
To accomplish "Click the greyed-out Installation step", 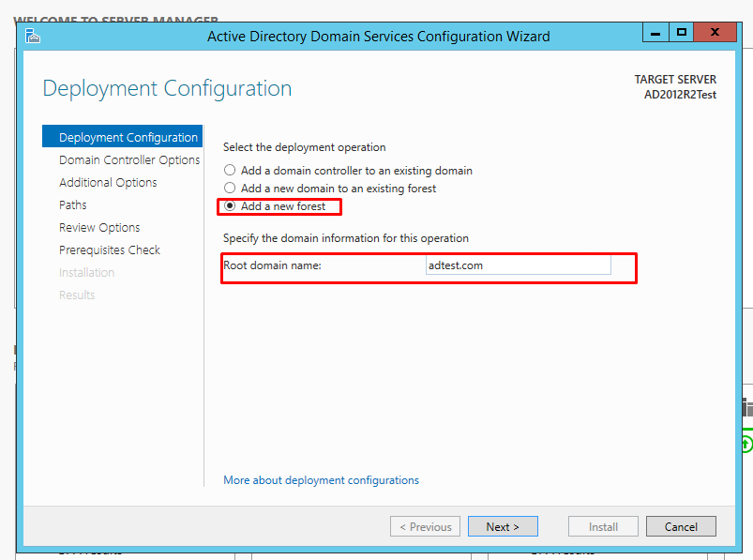I will click(x=87, y=273).
